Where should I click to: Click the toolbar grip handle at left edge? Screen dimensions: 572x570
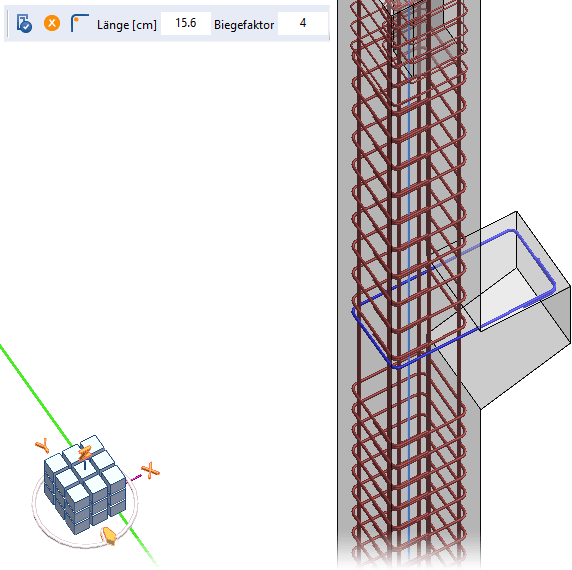[x=8, y=23]
